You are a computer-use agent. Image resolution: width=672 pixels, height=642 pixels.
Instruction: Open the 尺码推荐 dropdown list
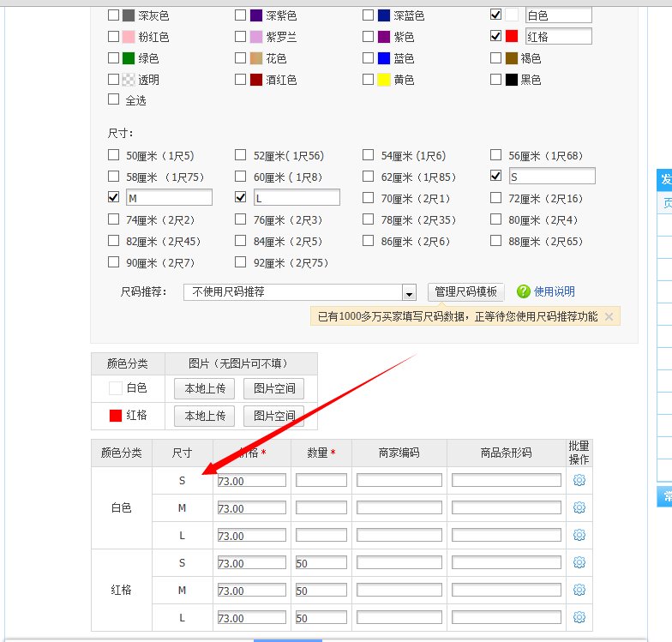coord(409,292)
